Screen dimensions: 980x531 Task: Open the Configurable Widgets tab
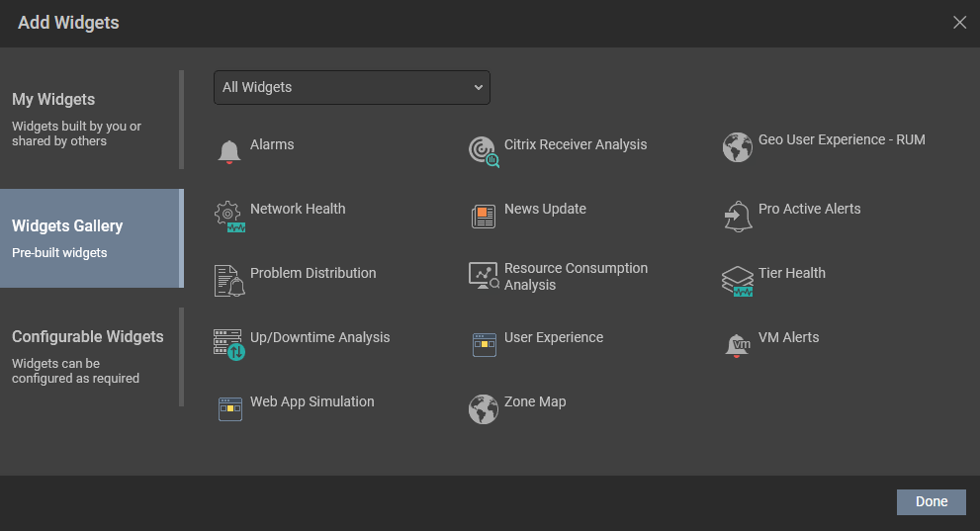click(92, 357)
